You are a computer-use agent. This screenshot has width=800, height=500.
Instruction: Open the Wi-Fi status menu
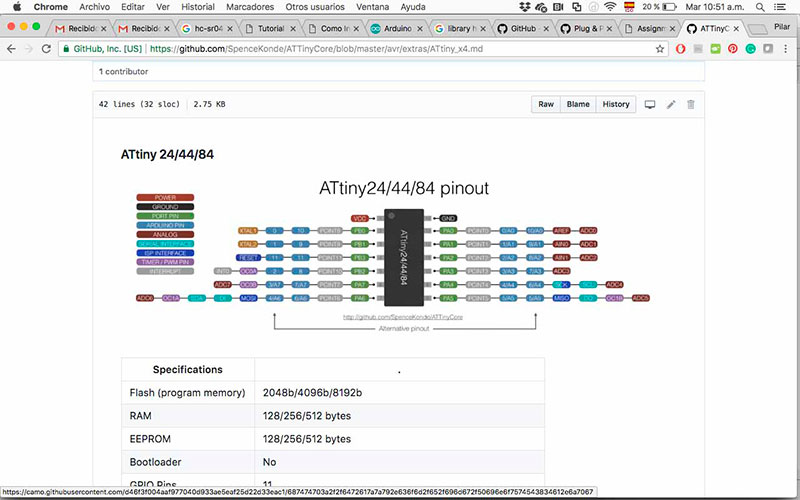610,7
